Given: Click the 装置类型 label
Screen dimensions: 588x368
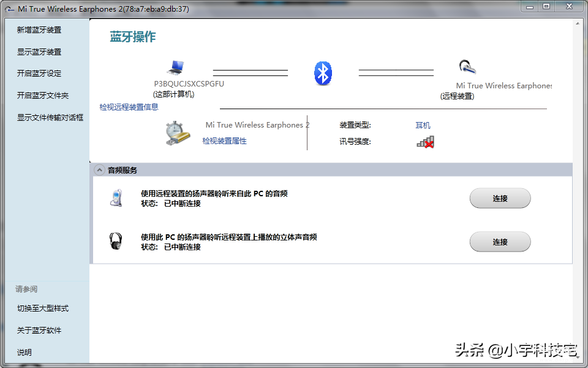Looking at the screenshot, I should [355, 125].
